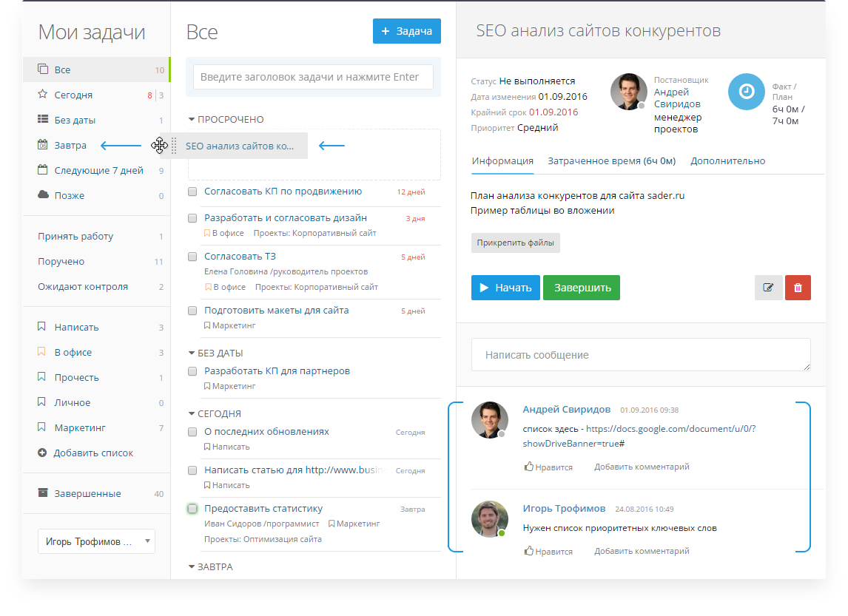Click the green "Завершить" button
This screenshot has width=848, height=616.
click(582, 288)
